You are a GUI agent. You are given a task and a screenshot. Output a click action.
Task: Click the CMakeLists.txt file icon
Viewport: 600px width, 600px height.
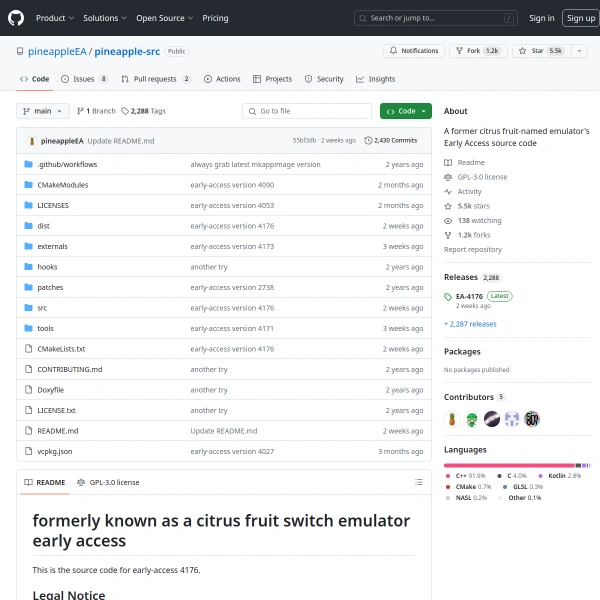click(28, 349)
